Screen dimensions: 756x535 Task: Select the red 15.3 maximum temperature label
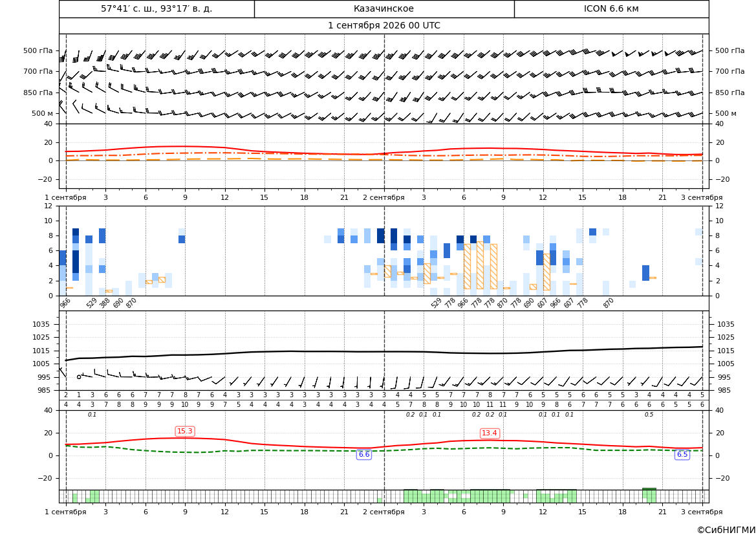[x=185, y=431]
